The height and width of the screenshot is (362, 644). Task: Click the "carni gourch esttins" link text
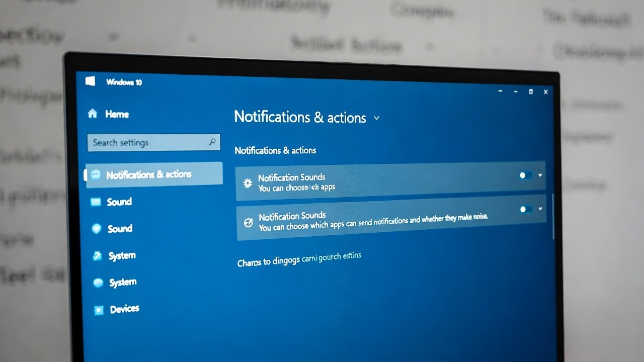[332, 258]
